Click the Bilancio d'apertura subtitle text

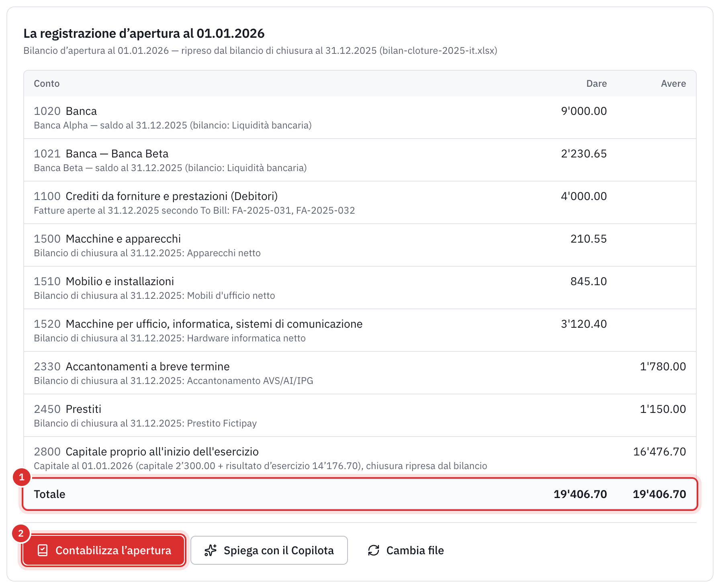[260, 51]
